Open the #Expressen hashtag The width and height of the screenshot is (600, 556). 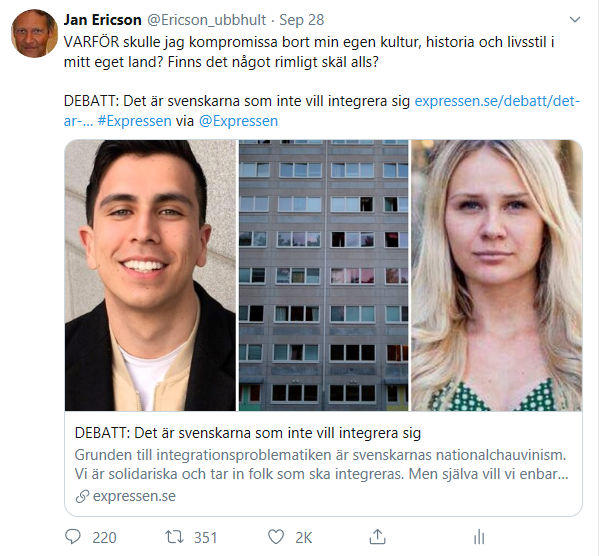pyautogui.click(x=134, y=121)
